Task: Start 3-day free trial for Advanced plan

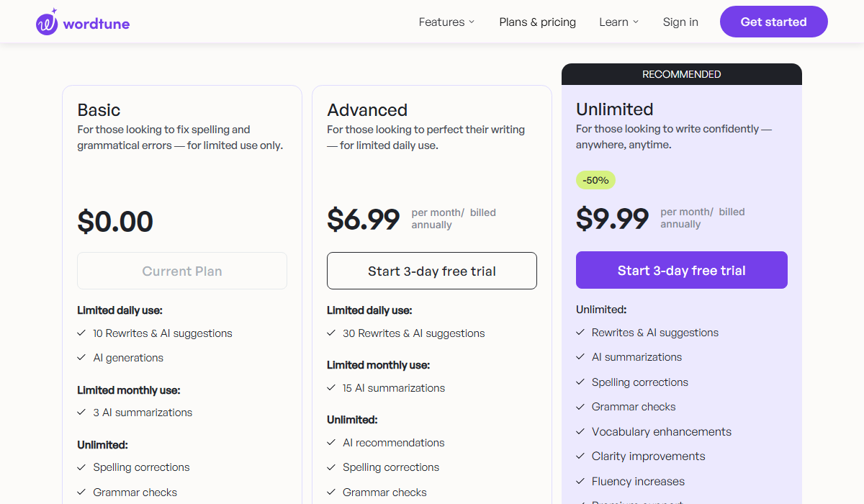Action: pyautogui.click(x=431, y=271)
